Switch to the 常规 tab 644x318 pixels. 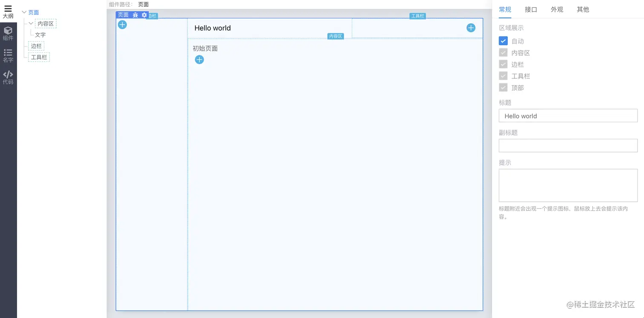(x=505, y=9)
